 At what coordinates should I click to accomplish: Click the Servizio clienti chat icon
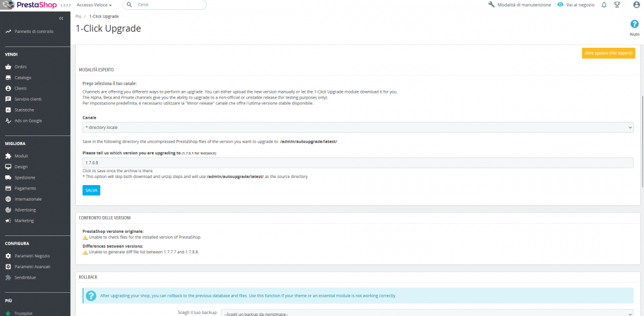click(8, 99)
